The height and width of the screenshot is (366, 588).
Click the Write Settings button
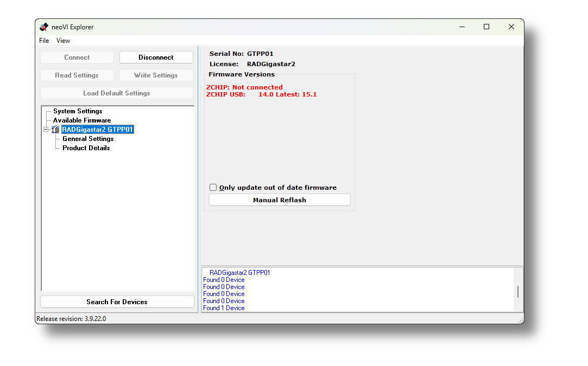pyautogui.click(x=156, y=75)
